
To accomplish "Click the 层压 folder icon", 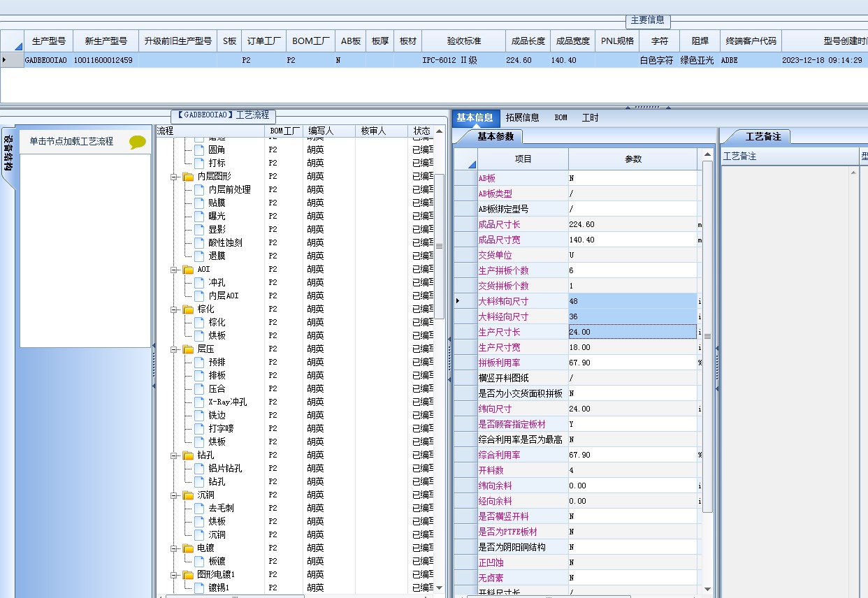I will (x=189, y=349).
